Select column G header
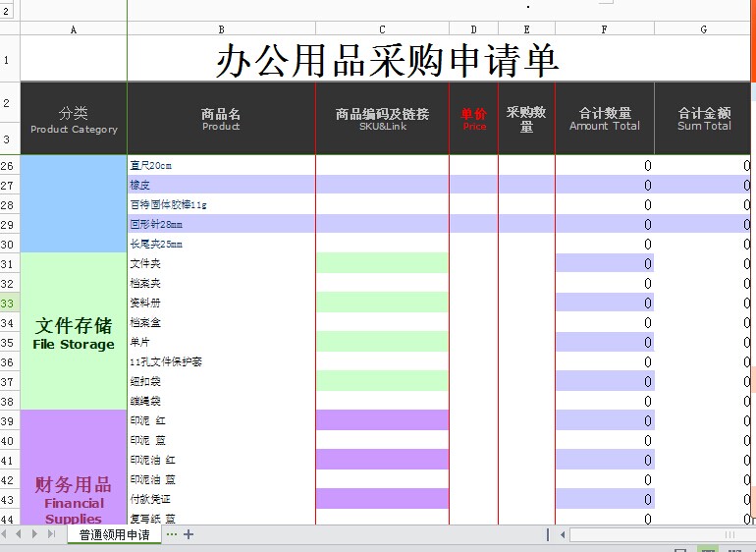 (x=703, y=29)
